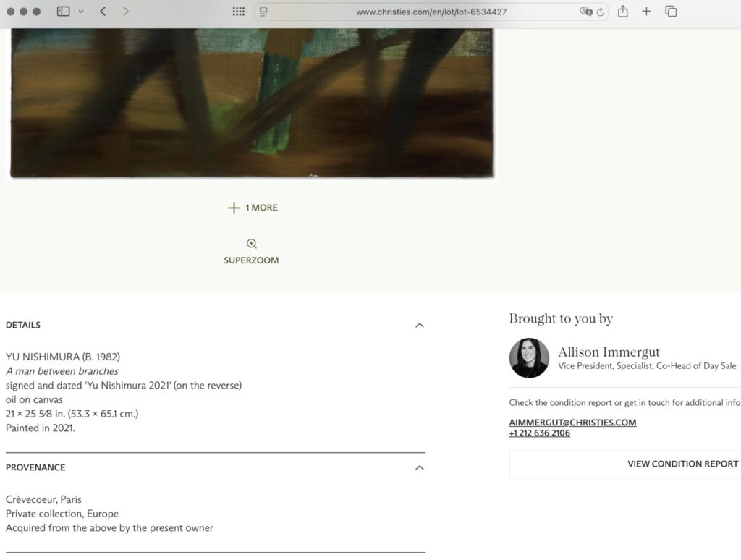Open the SUPERZOOM label
Screen dimensions: 741x560
(251, 260)
